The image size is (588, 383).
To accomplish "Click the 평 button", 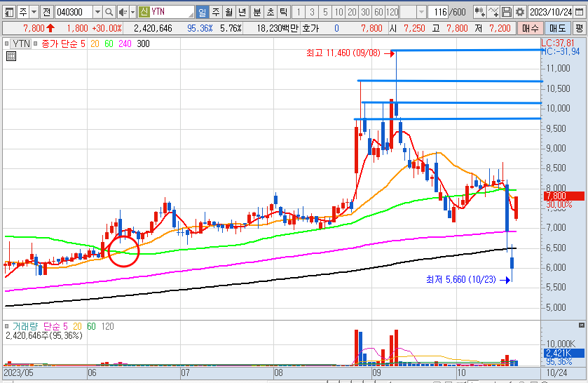I will tap(580, 29).
